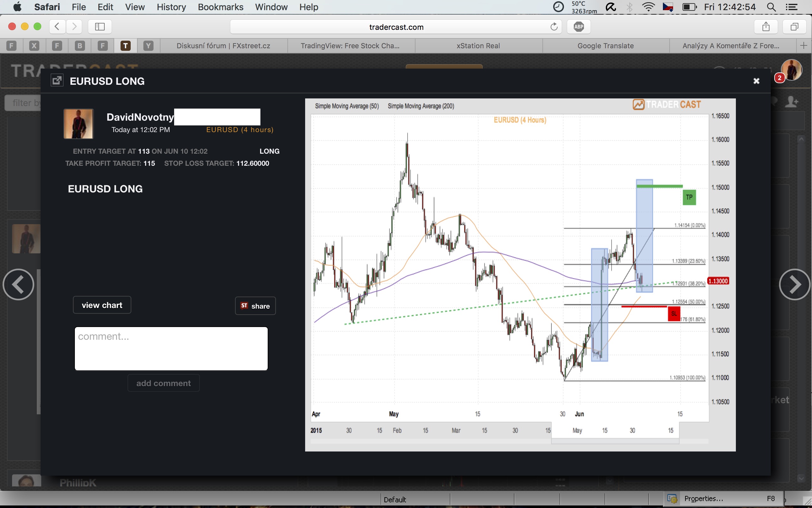Open DavidNovotny's profile avatar in dialog
Screen dimensions: 812x508
[79, 124]
